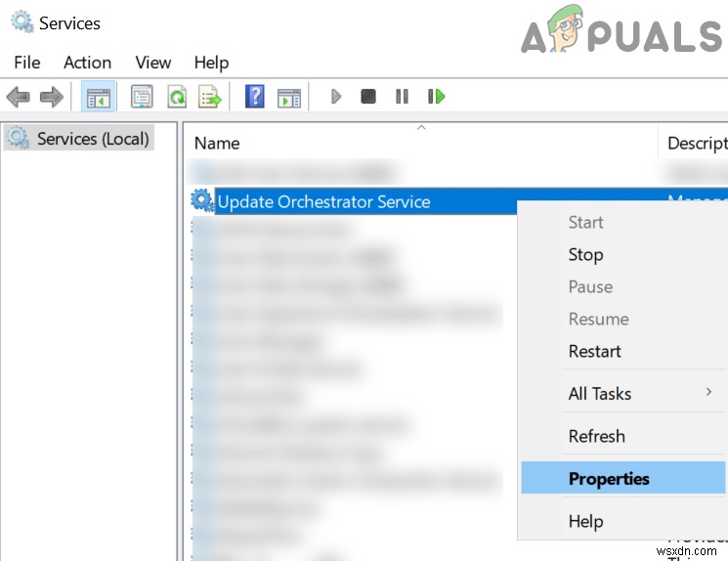The image size is (728, 561).
Task: Click the Start Service play icon
Action: point(336,97)
